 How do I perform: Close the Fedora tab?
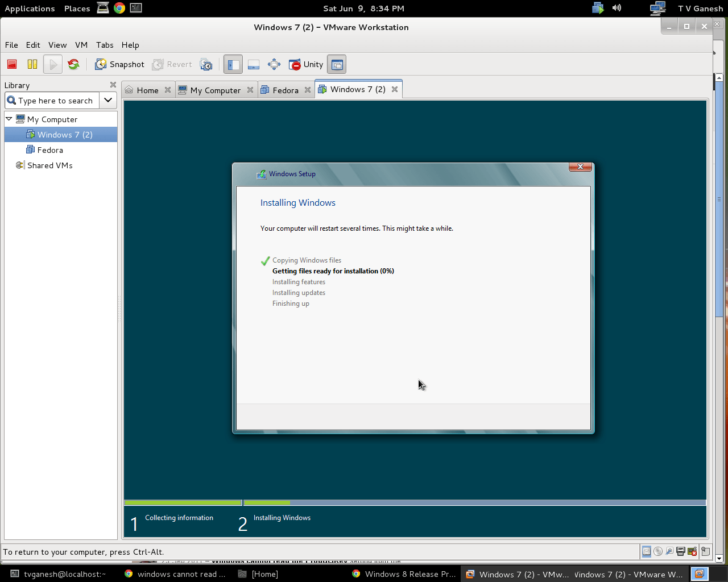pos(308,90)
